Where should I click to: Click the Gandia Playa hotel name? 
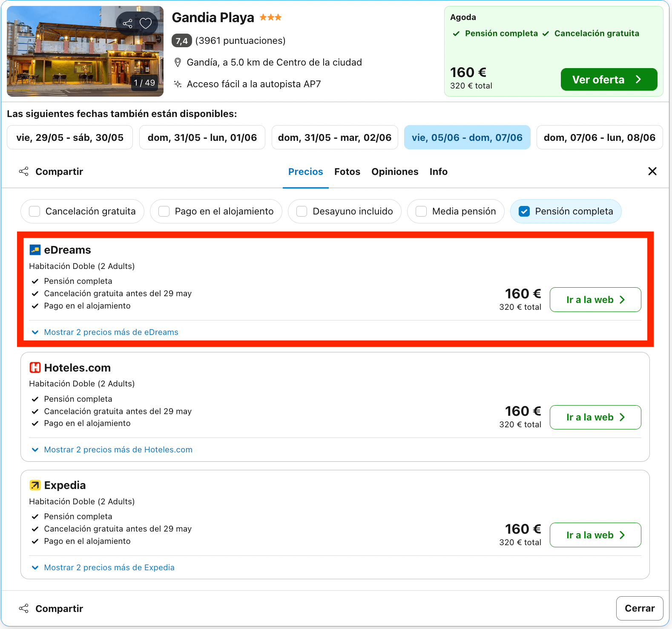tap(213, 17)
